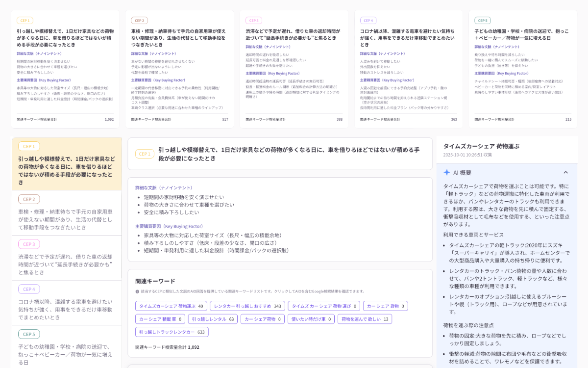Screen dimensions: 588x368
Task: Open the top CEP 5 summary card
Action: point(522,69)
